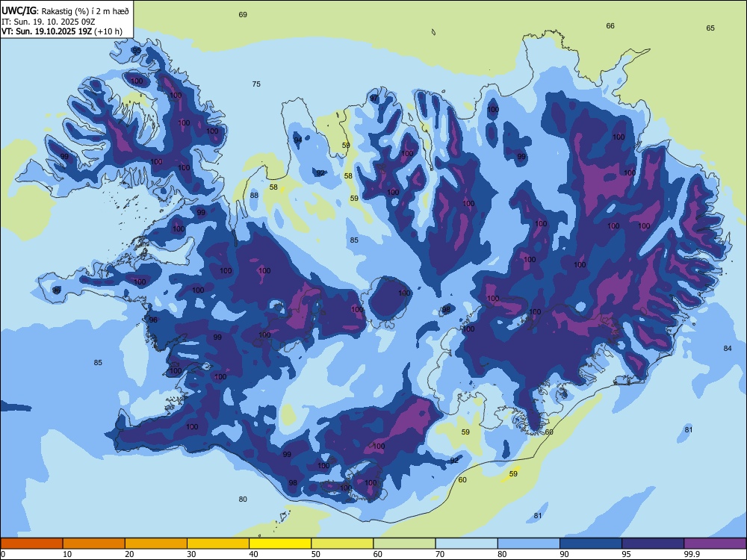Click the humidity value 95 in Westfjords
Image resolution: width=747 pixels, height=560 pixels.
click(x=137, y=50)
